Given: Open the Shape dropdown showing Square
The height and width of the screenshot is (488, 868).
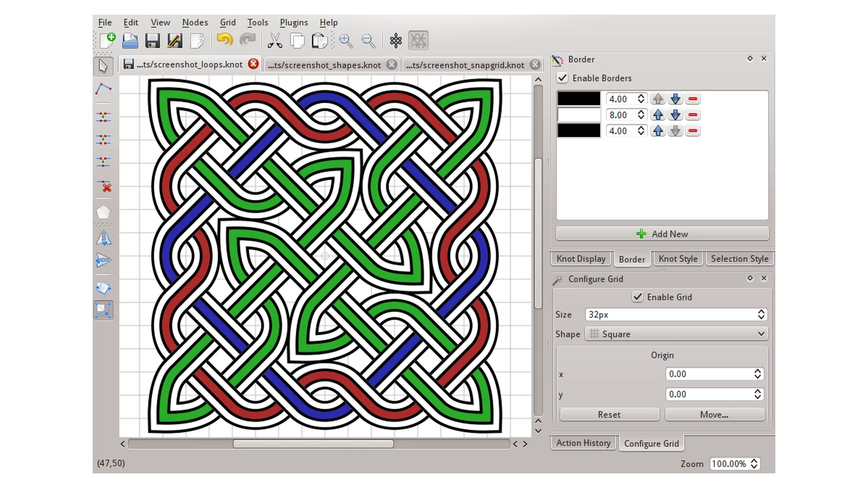Looking at the screenshot, I should (676, 334).
